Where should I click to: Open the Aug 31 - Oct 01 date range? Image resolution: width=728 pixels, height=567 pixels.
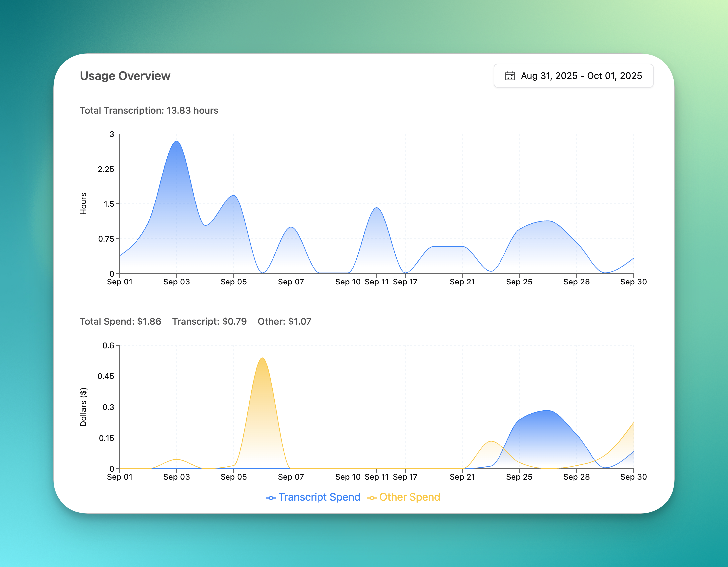581,76
